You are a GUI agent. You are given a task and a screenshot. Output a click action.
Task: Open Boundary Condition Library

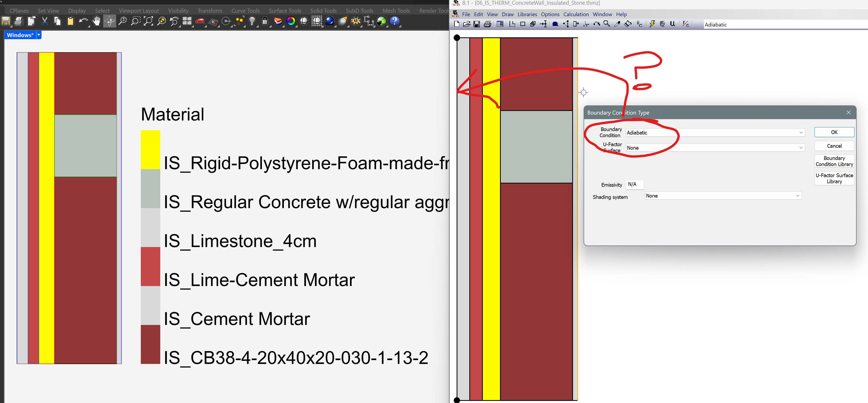click(x=834, y=161)
